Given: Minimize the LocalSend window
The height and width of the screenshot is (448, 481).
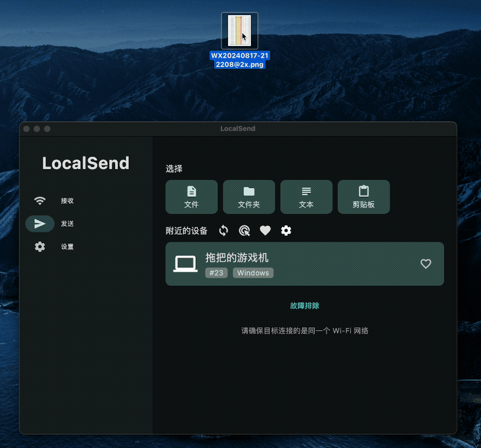Looking at the screenshot, I should click(37, 129).
